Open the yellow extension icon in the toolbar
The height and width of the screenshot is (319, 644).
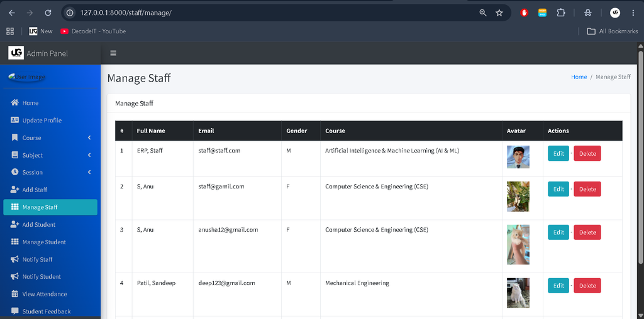pyautogui.click(x=542, y=13)
